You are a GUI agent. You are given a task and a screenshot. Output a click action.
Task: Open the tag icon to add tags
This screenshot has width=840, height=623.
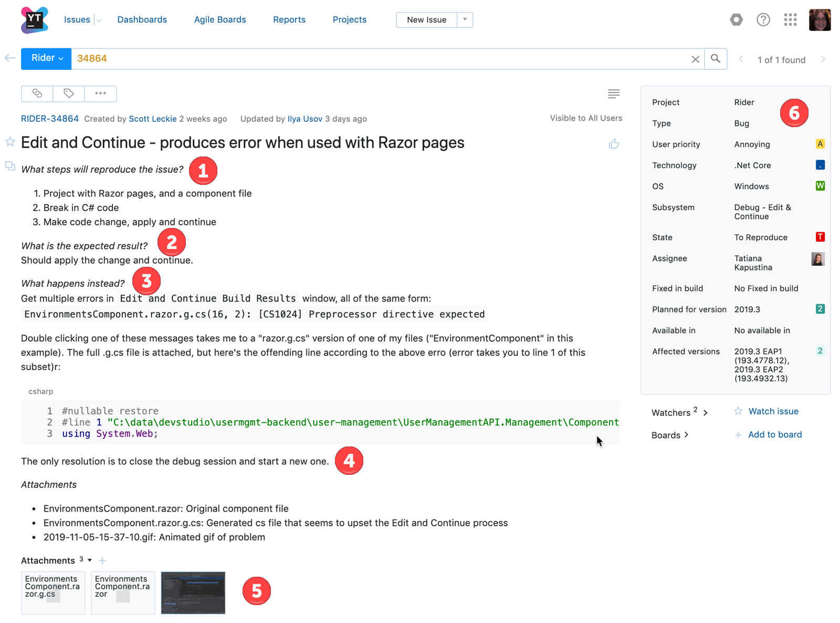[x=68, y=94]
